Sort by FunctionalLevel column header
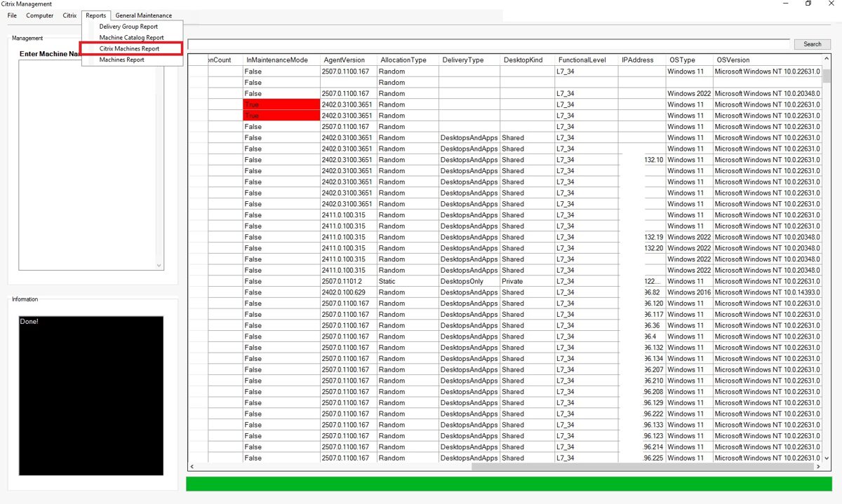This screenshot has width=842, height=504. 587,60
